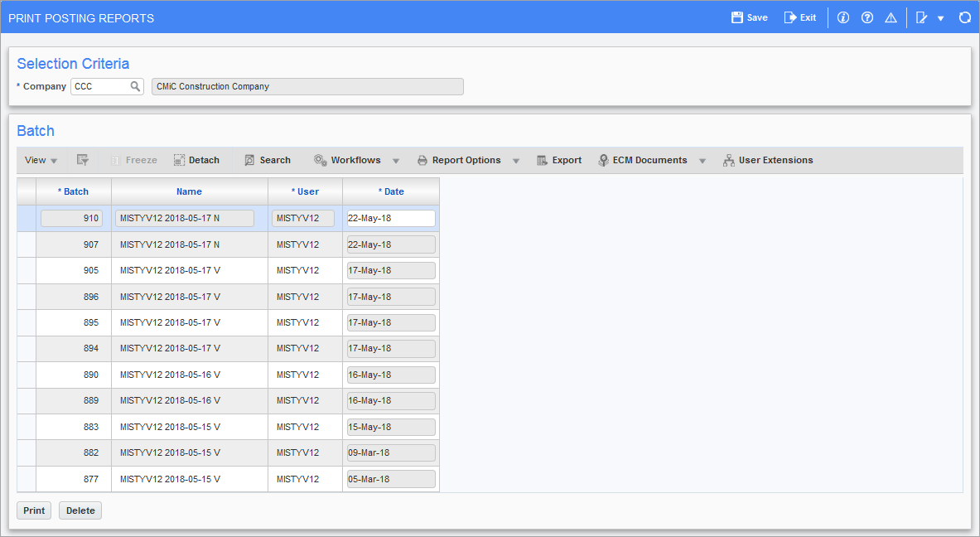The height and width of the screenshot is (537, 980).
Task: Open ECM Documents in the toolbar
Action: coord(643,160)
